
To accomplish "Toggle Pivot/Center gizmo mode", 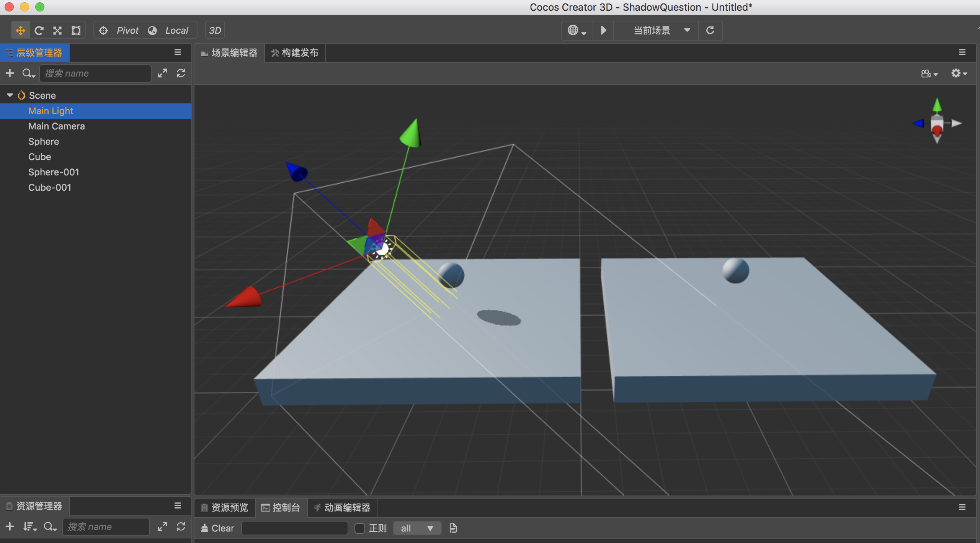I will click(x=119, y=30).
